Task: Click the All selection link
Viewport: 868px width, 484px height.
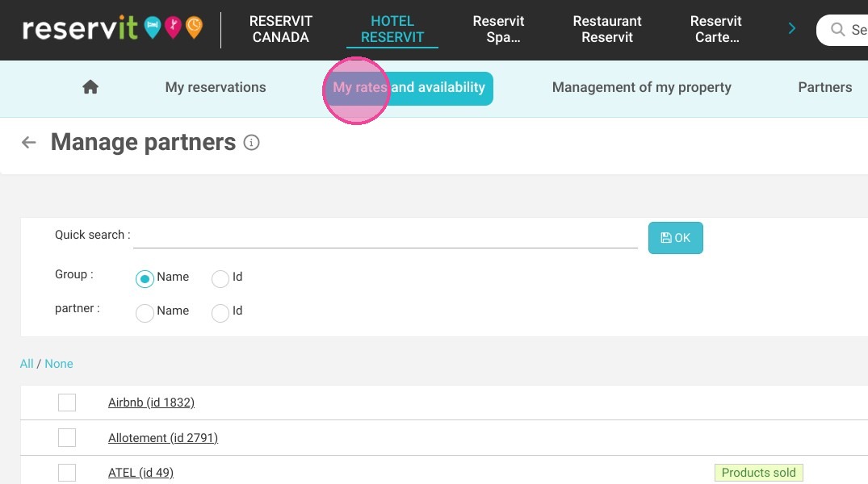Action: [x=27, y=364]
